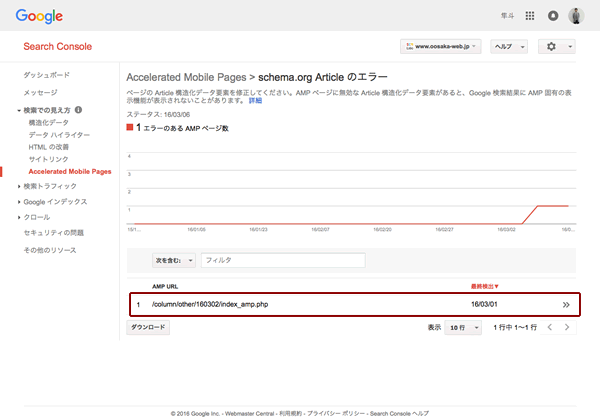Click the AMP URL column header

pos(165,287)
